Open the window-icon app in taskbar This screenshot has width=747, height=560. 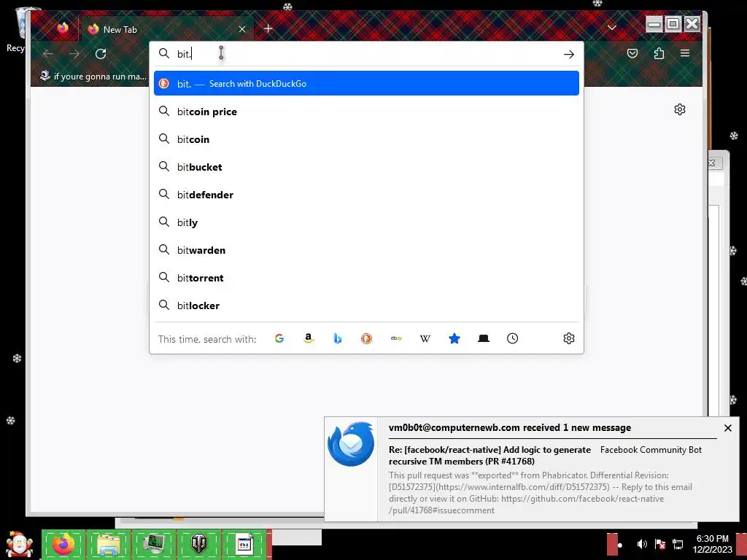coord(244,544)
